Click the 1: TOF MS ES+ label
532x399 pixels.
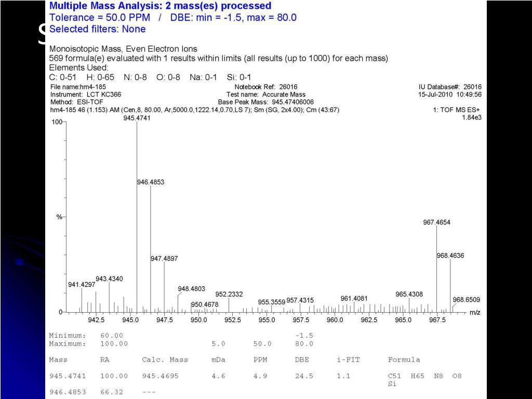pos(457,110)
